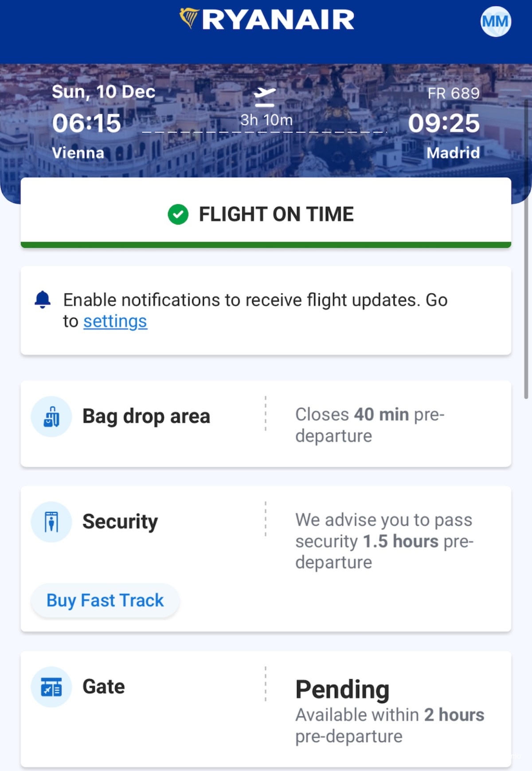The height and width of the screenshot is (771, 532).
Task: Tap the green on-time checkmark icon
Action: tap(178, 214)
